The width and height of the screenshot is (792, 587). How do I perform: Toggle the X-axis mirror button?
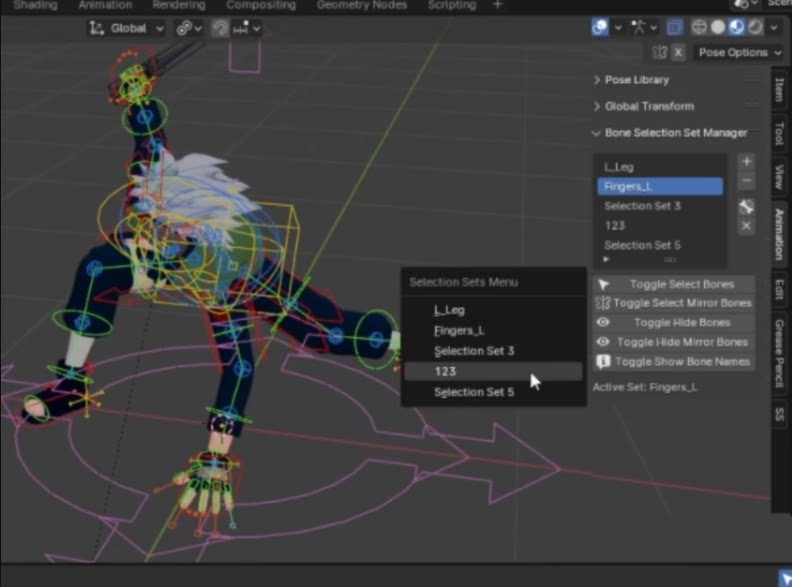click(x=678, y=53)
